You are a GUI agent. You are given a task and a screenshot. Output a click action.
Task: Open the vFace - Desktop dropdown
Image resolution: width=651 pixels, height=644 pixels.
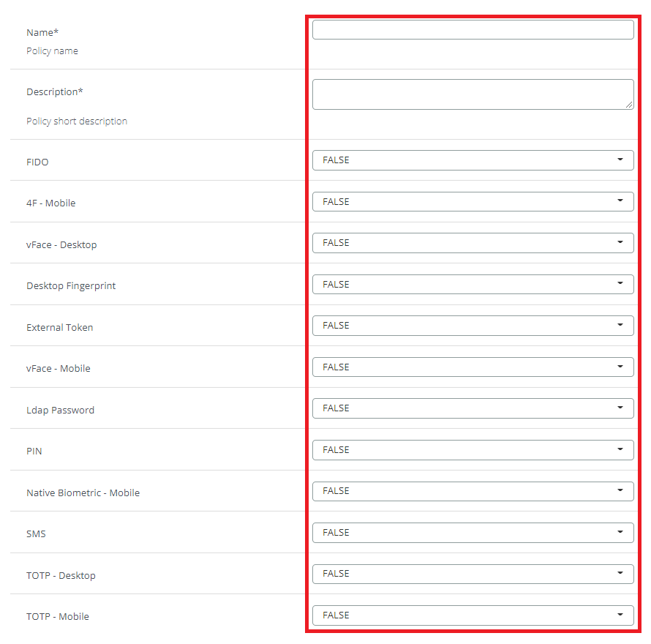473,243
